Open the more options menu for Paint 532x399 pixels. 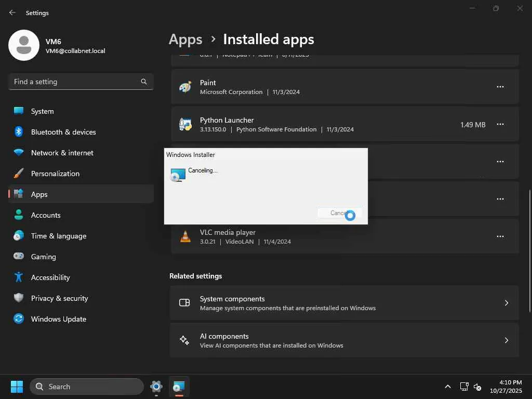(x=500, y=87)
